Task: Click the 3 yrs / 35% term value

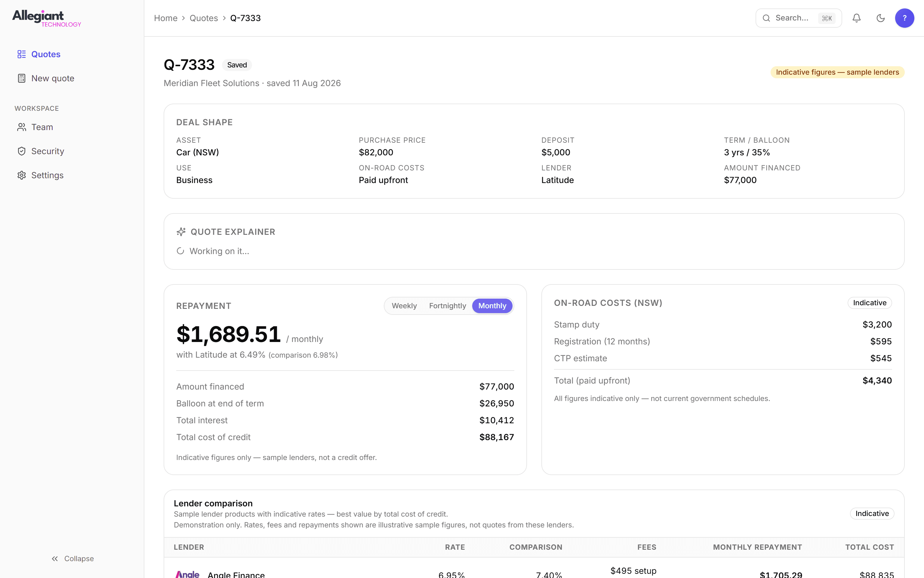Action: click(x=747, y=152)
